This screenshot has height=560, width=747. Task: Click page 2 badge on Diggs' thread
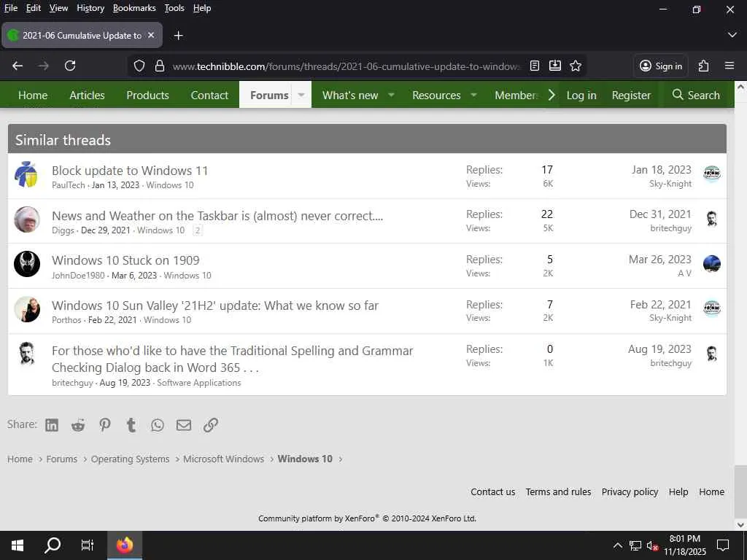coord(197,230)
